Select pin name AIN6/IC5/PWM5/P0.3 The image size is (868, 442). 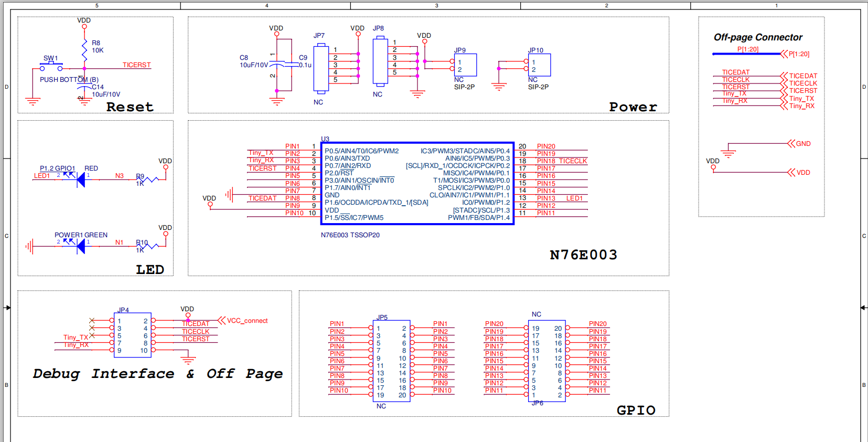pyautogui.click(x=477, y=159)
